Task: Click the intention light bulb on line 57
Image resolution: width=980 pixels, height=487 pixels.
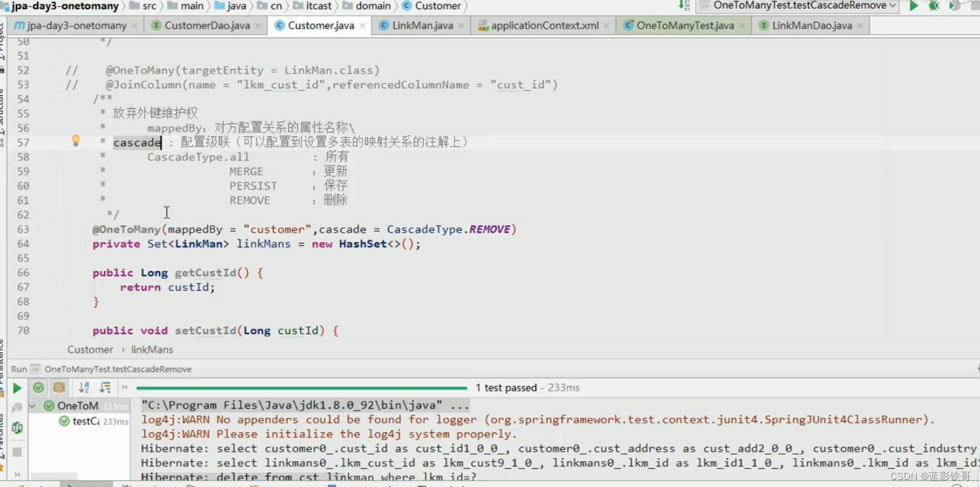Action: coord(75,141)
